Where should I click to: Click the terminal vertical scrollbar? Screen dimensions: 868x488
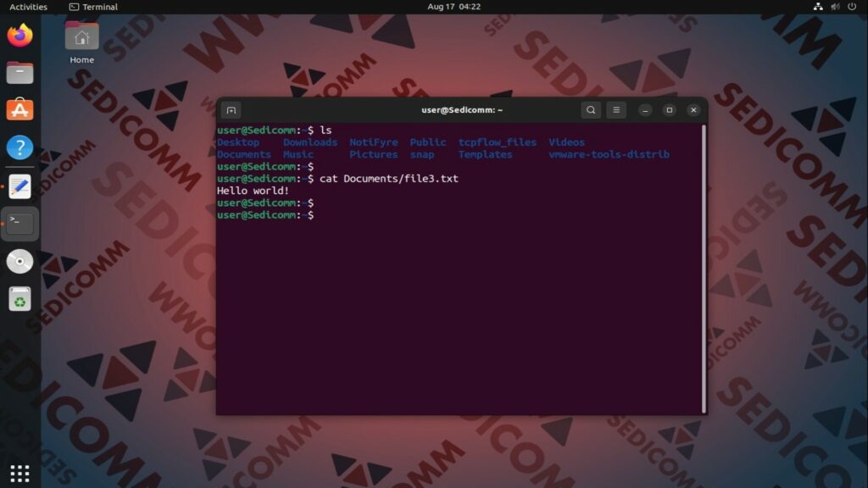(704, 269)
